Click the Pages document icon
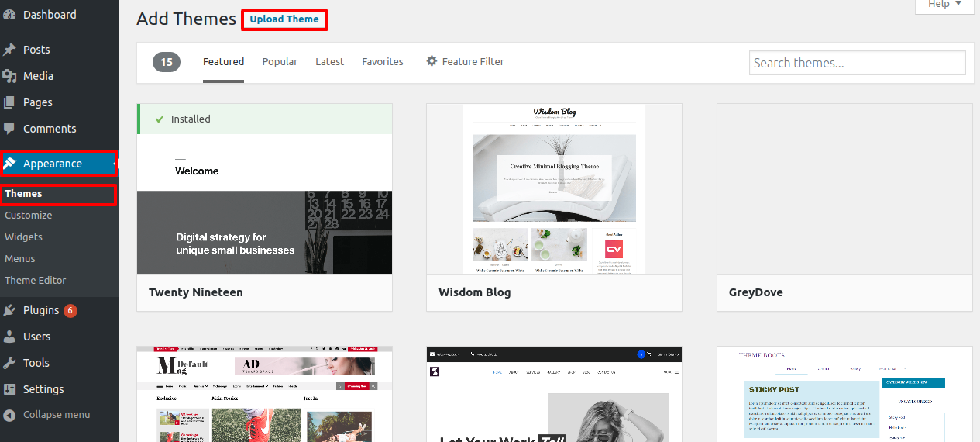Screen dimensions: 980x442 click(9, 102)
